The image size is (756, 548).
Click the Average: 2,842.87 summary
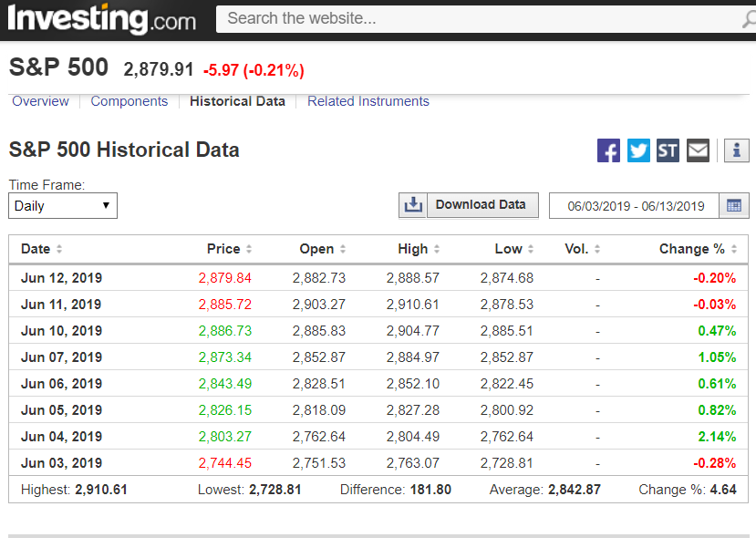pos(544,491)
